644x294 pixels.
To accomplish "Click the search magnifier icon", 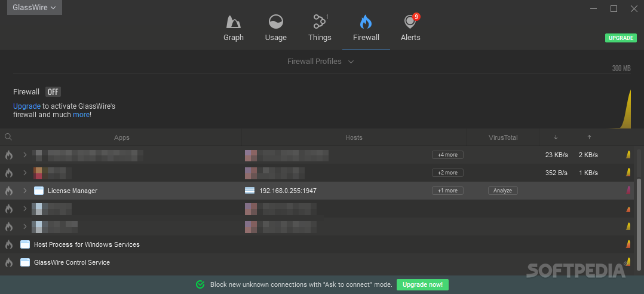I will (8, 137).
